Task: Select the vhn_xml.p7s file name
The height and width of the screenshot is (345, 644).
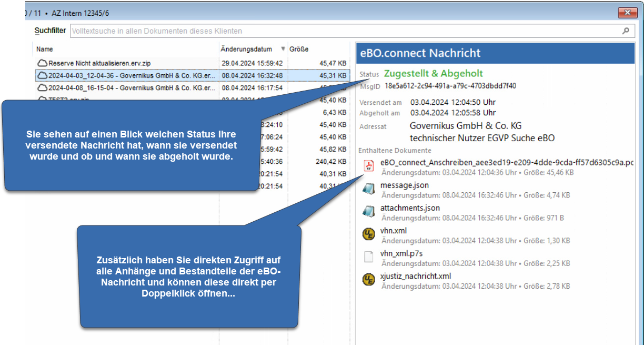Action: coord(401,253)
